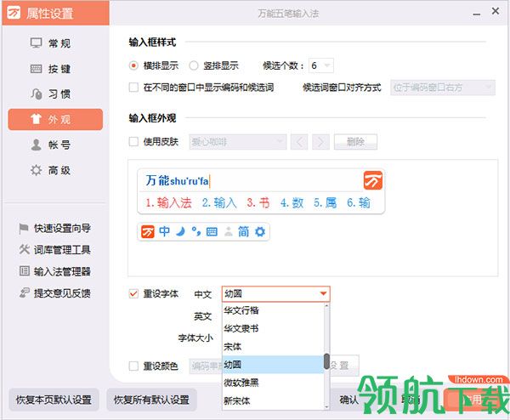Click the user account status icon
Viewport: 510px width, 420px height.
point(229,231)
